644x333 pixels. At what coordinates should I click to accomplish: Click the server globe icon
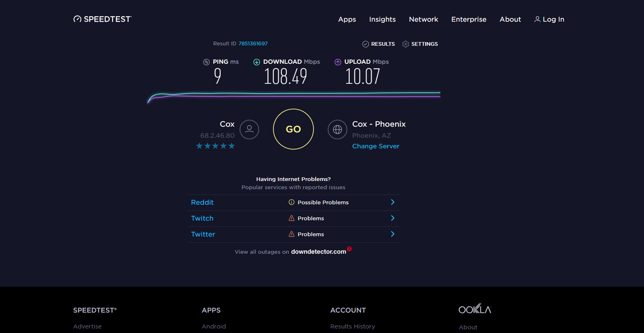pos(338,130)
